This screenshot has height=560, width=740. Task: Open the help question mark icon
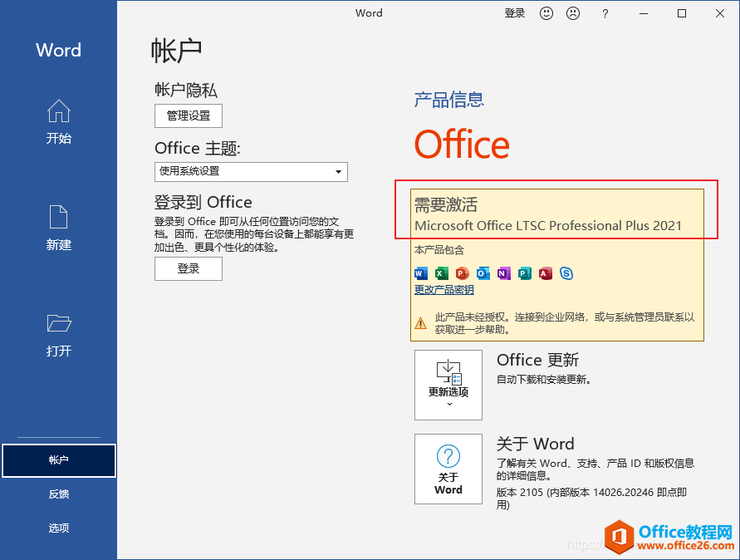point(605,13)
